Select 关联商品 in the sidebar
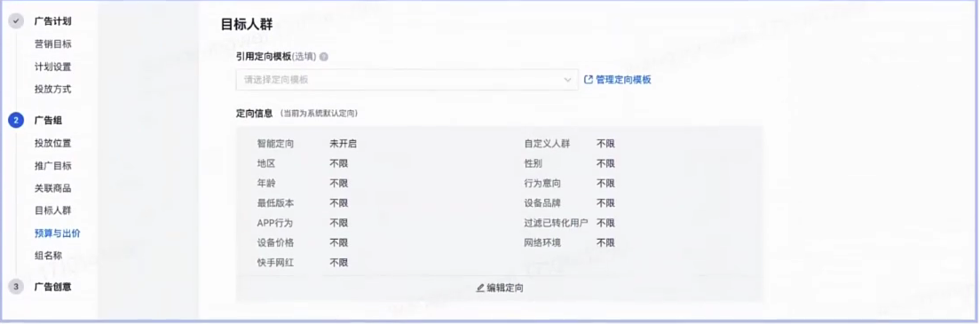The height and width of the screenshot is (324, 980). click(52, 188)
